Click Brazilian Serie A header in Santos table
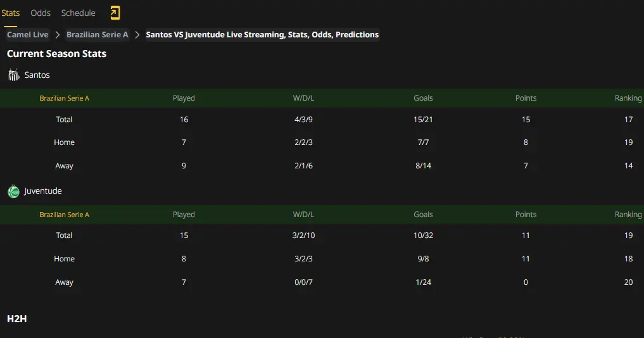Screen dimensions: 644x338 (64, 98)
